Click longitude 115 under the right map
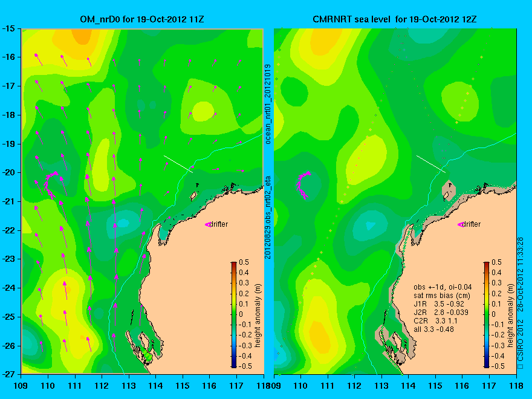The height and width of the screenshot is (399, 532). coord(435,386)
